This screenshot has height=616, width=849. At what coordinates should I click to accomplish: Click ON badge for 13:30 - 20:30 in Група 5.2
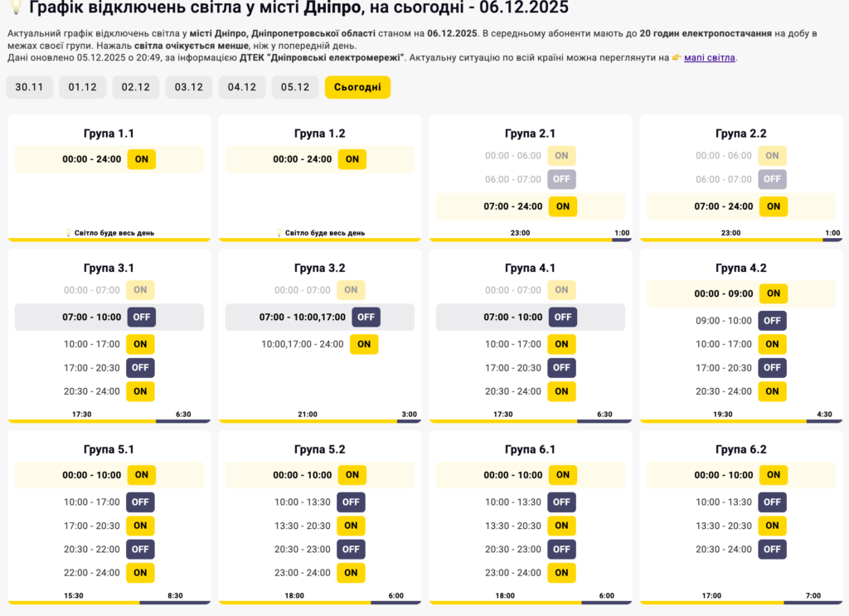pyautogui.click(x=352, y=526)
